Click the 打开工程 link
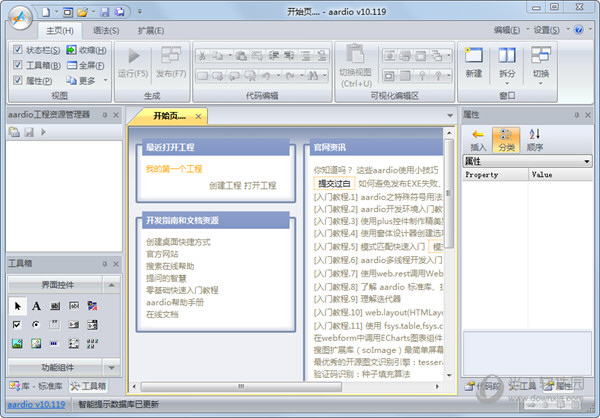600x418 pixels. coord(260,186)
